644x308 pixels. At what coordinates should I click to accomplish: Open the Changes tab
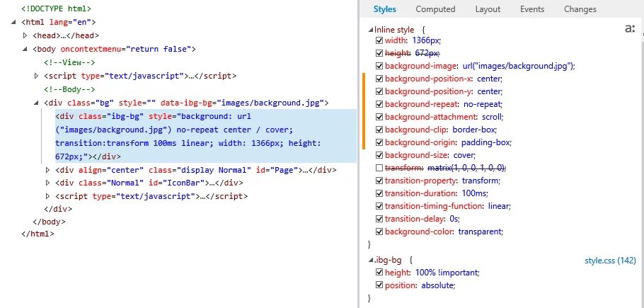point(580,9)
